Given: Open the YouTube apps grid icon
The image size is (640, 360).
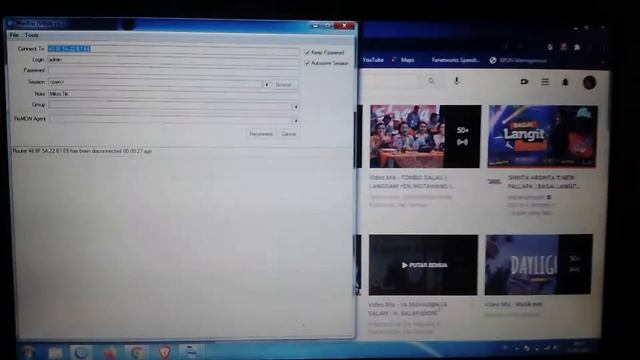Looking at the screenshot, I should pos(545,82).
